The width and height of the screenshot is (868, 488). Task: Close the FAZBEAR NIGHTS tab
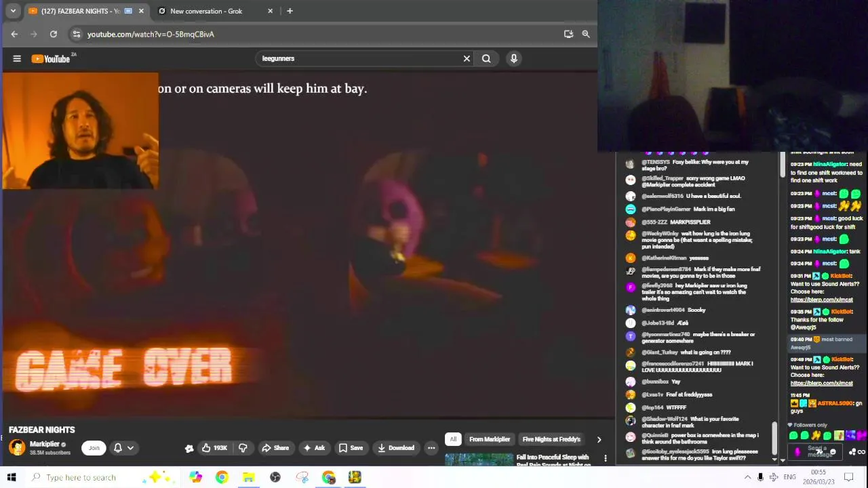click(x=141, y=11)
